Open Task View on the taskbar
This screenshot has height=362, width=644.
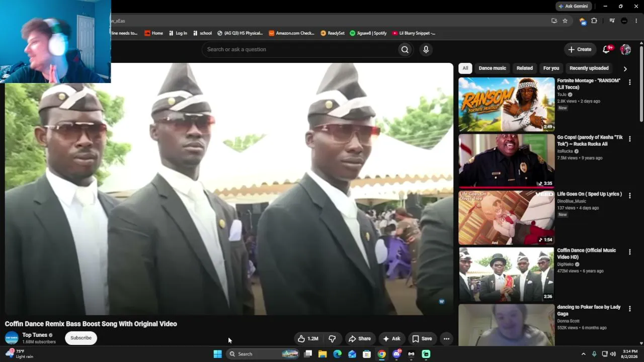coord(308,354)
